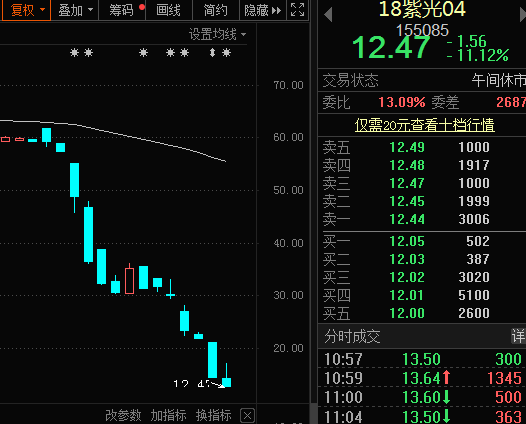Click the 改参数 button
This screenshot has height=424, width=526.
click(x=123, y=415)
